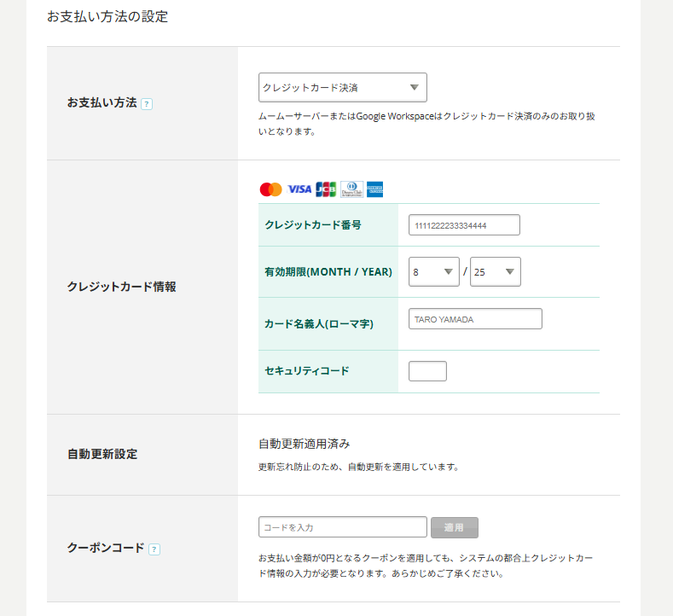Click the 自動更新設定 section label

click(102, 454)
